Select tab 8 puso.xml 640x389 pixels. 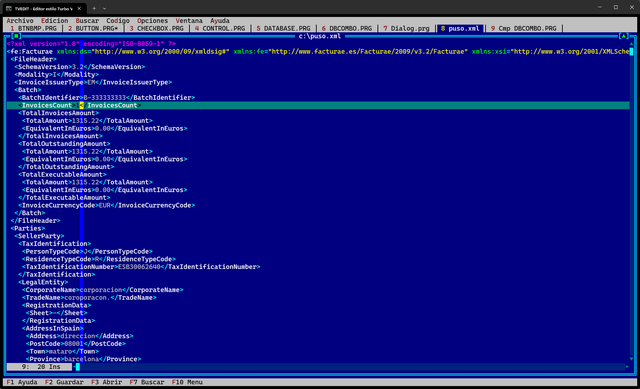(x=460, y=28)
